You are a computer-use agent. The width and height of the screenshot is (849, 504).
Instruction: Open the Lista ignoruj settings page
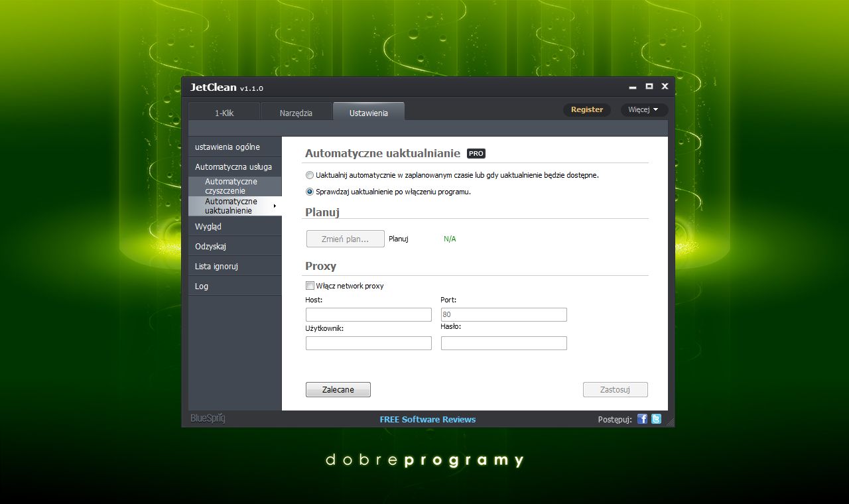click(x=235, y=266)
